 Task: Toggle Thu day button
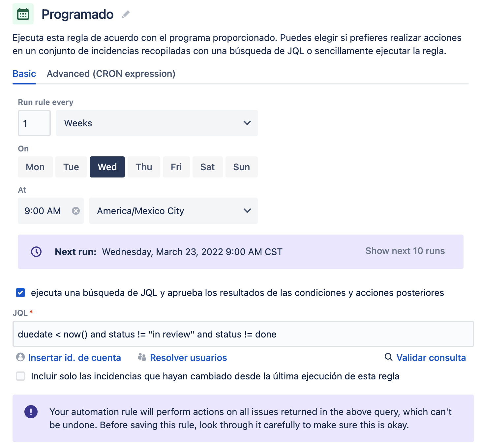coord(144,167)
